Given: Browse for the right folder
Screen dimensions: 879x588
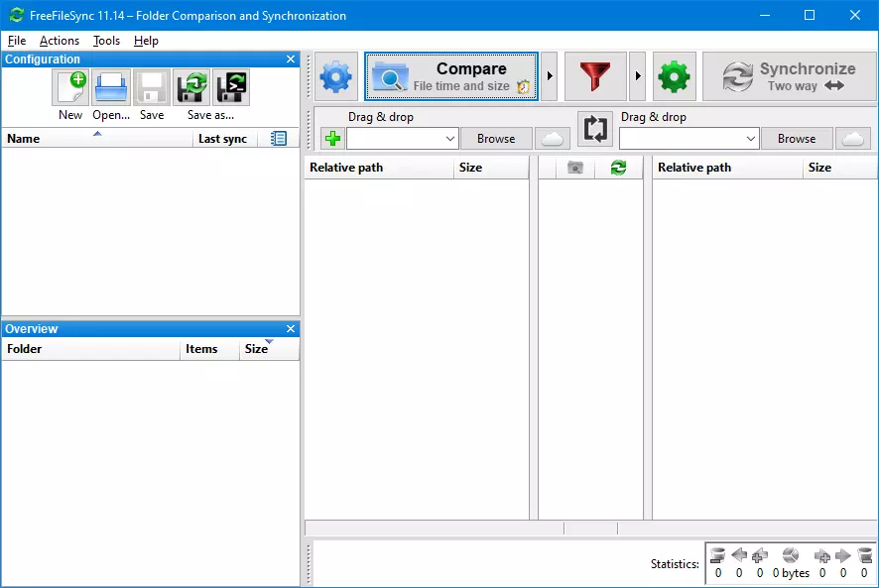Looking at the screenshot, I should (x=796, y=139).
